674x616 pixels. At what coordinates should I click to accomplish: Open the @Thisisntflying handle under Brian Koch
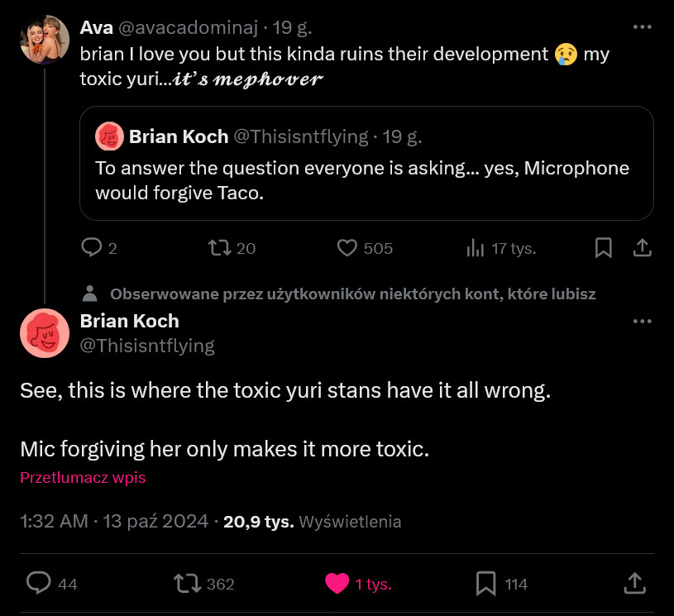146,346
